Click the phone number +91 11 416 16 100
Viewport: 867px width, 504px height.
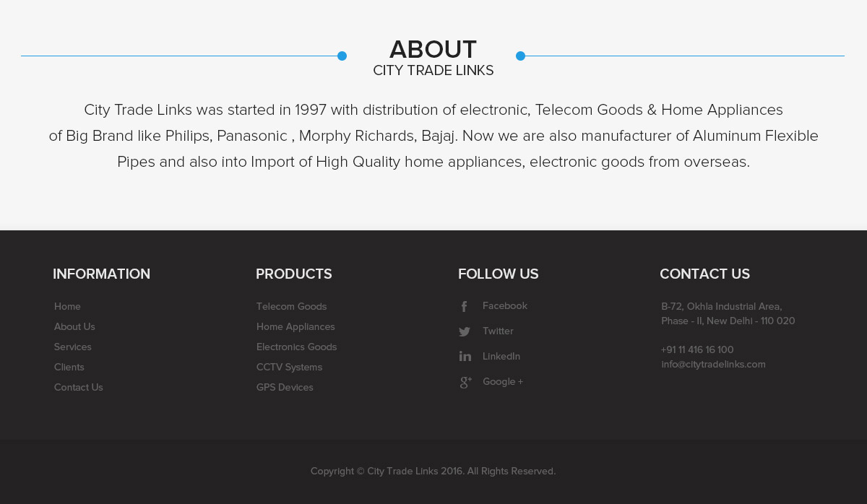[697, 350]
